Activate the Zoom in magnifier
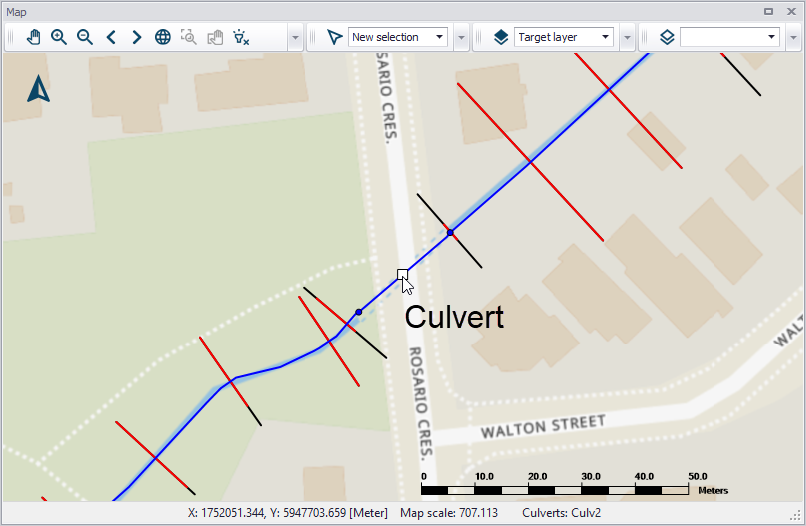The image size is (806, 526). click(59, 37)
